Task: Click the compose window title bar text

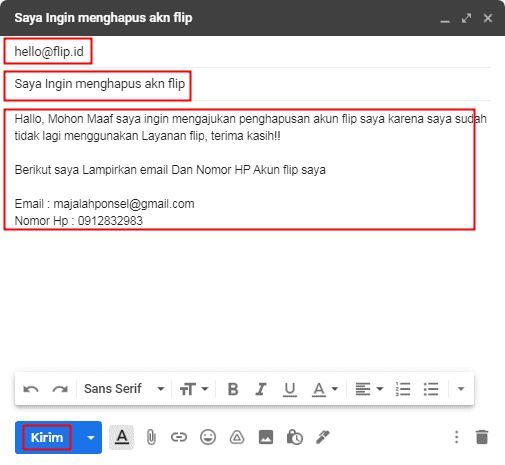Action: click(103, 18)
